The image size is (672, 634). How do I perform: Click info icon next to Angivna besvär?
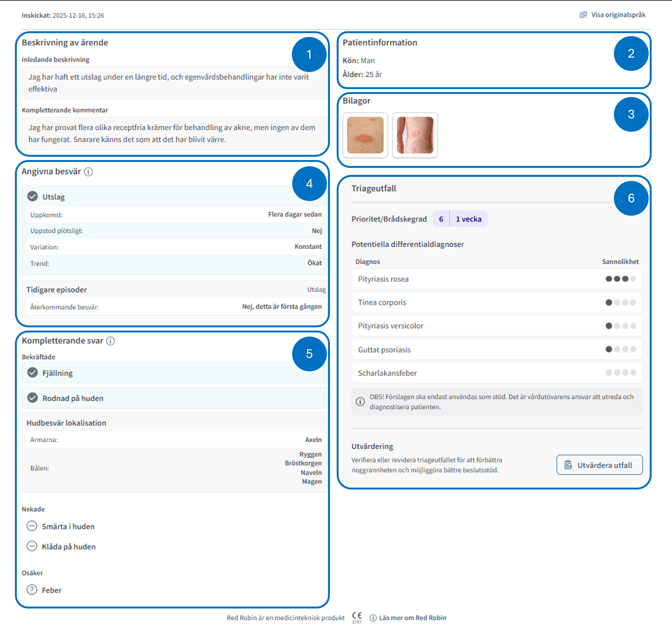click(88, 172)
